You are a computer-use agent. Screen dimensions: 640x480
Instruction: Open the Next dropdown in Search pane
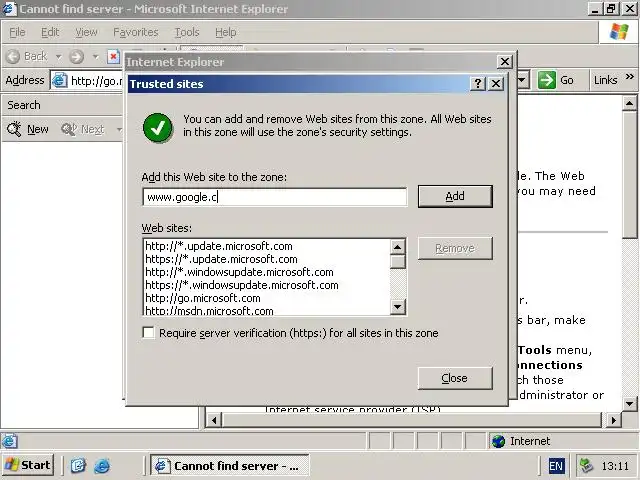click(119, 129)
